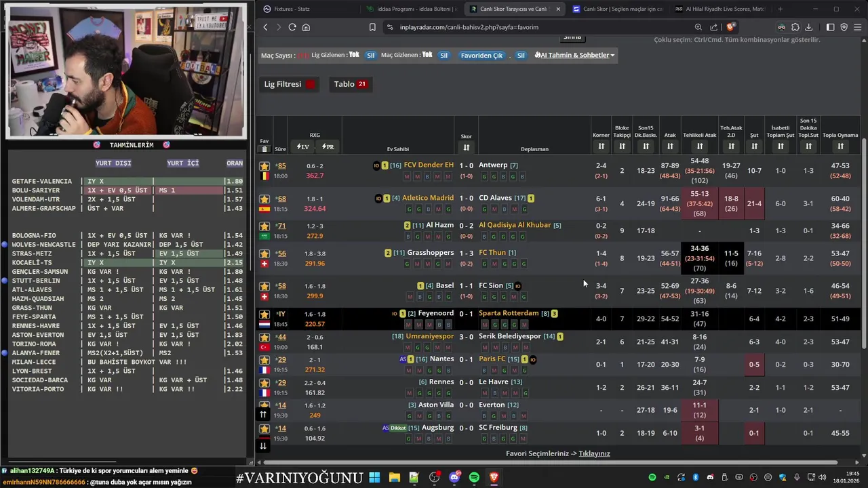Open the browser hamburger menu
868x488 pixels.
pyautogui.click(x=859, y=27)
